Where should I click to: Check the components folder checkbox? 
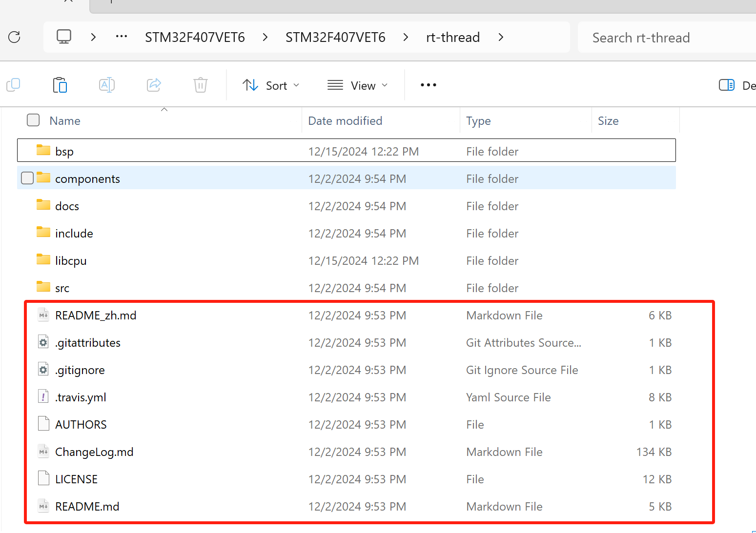point(27,178)
